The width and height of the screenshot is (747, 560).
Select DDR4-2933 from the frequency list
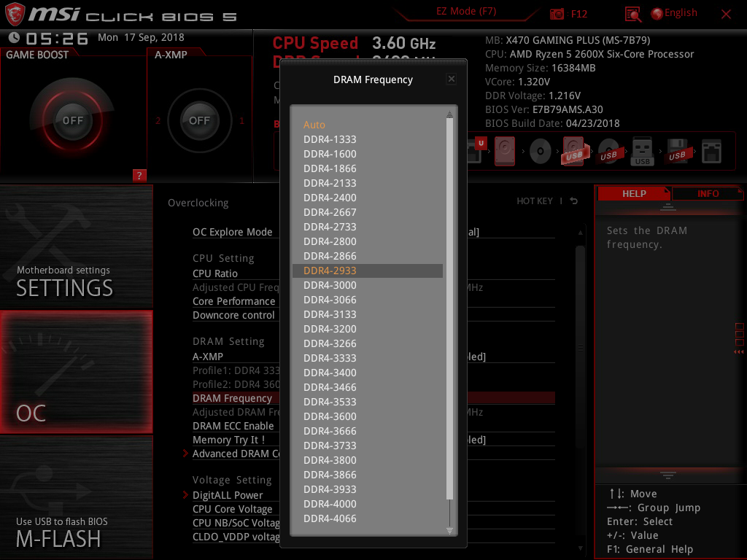(x=330, y=271)
